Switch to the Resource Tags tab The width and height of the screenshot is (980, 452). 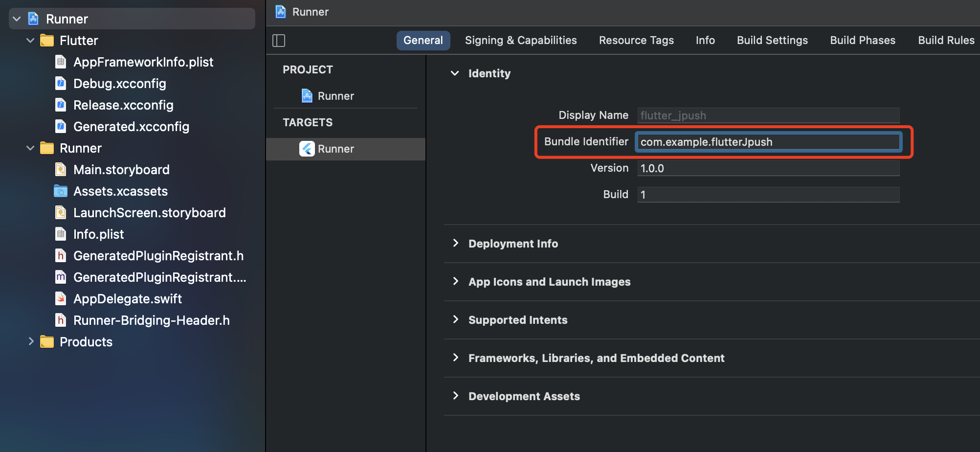click(x=636, y=41)
